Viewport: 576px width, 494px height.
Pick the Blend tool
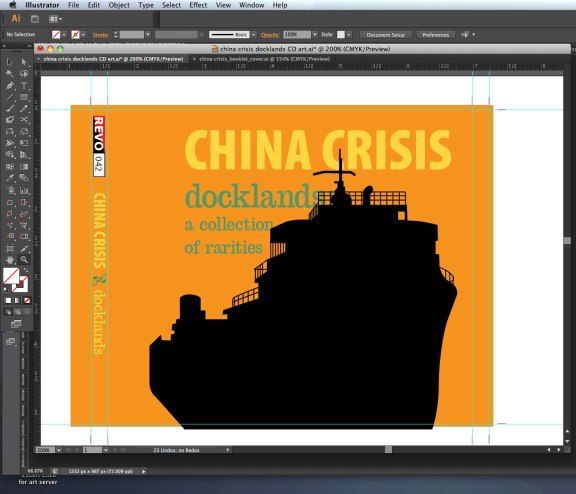pyautogui.click(x=24, y=178)
